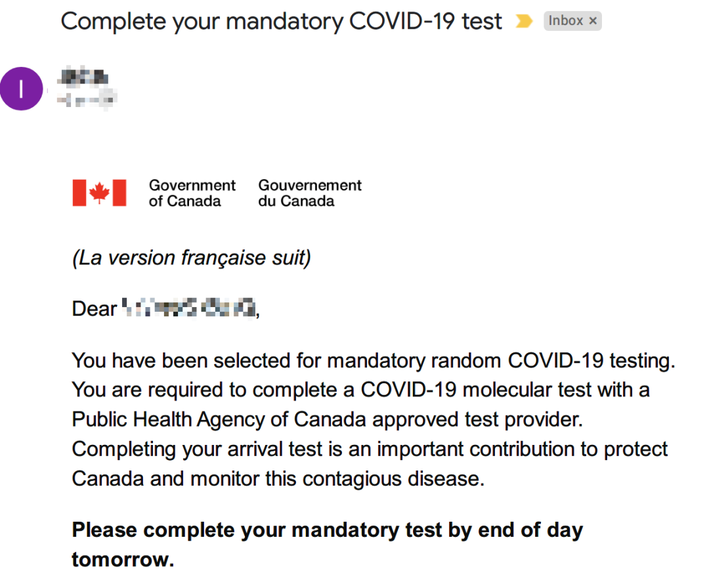The height and width of the screenshot is (588, 709).
Task: Click the "Gouvernement du Canada" French wordmark
Action: [310, 193]
